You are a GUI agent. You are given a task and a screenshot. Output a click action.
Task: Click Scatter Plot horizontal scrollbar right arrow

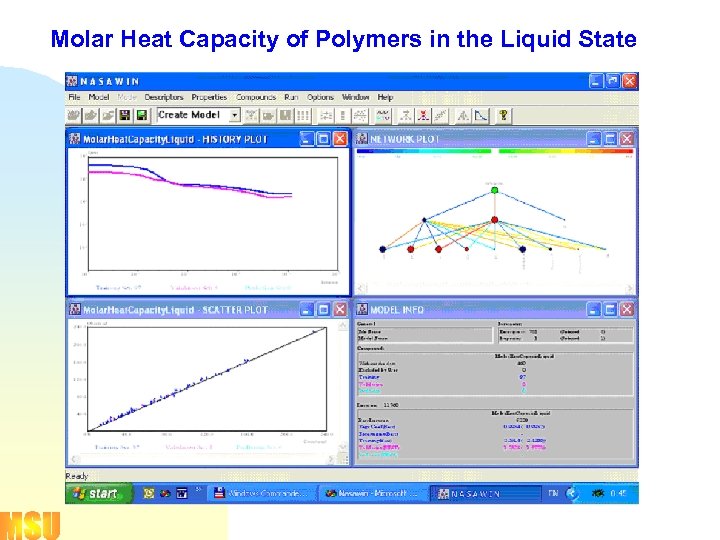click(x=332, y=459)
